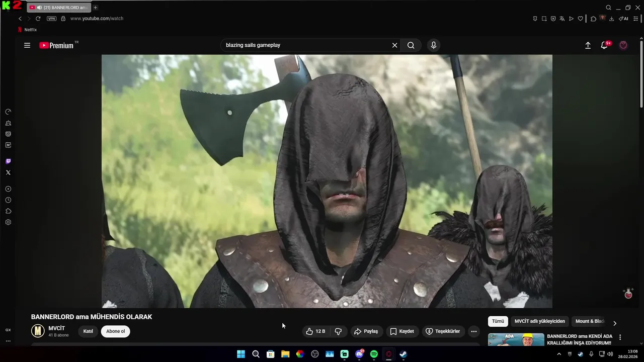The image size is (644, 362).
Task: Open recommended video KENDİ ADA KRALLIĞIMI title
Action: [580, 339]
